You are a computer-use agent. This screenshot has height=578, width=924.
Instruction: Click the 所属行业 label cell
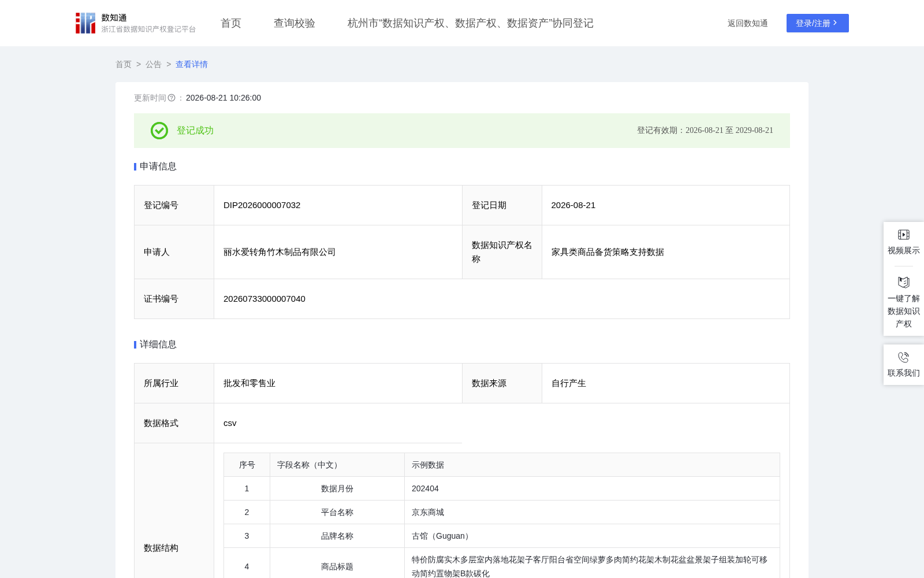click(174, 383)
